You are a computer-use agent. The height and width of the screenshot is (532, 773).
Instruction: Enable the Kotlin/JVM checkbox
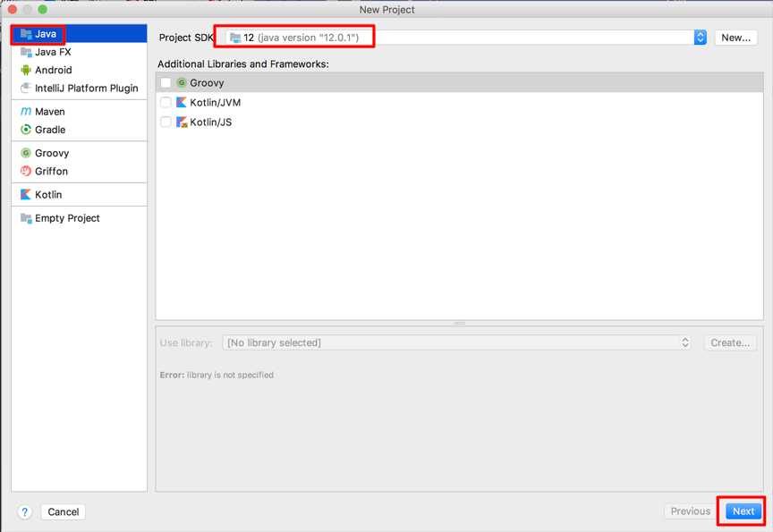pos(166,103)
